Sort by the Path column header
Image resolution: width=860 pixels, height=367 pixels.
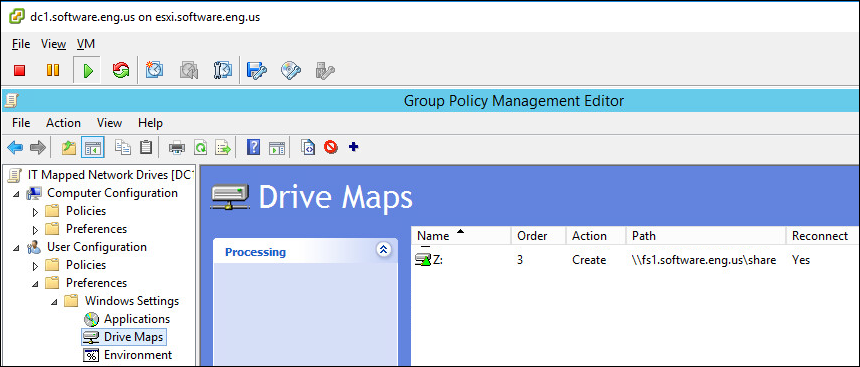click(x=706, y=236)
